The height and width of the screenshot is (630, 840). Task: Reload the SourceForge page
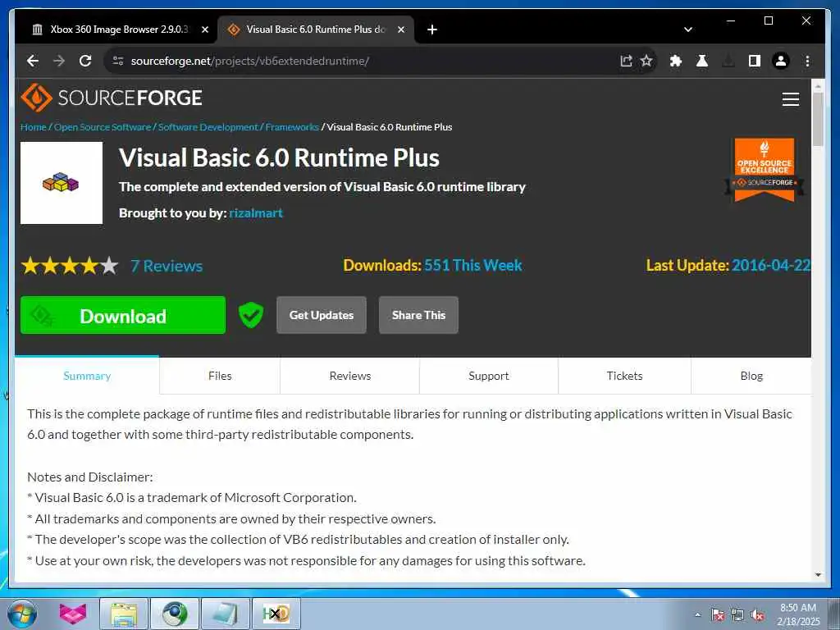click(x=85, y=61)
